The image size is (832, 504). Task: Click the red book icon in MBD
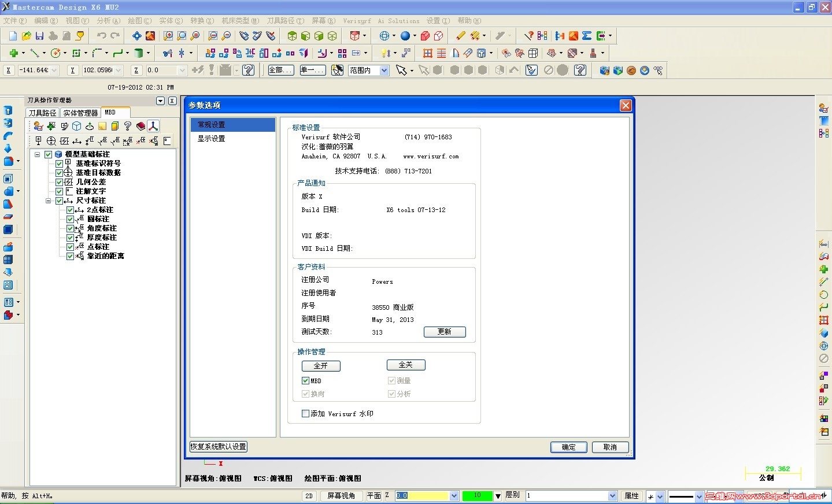[140, 126]
